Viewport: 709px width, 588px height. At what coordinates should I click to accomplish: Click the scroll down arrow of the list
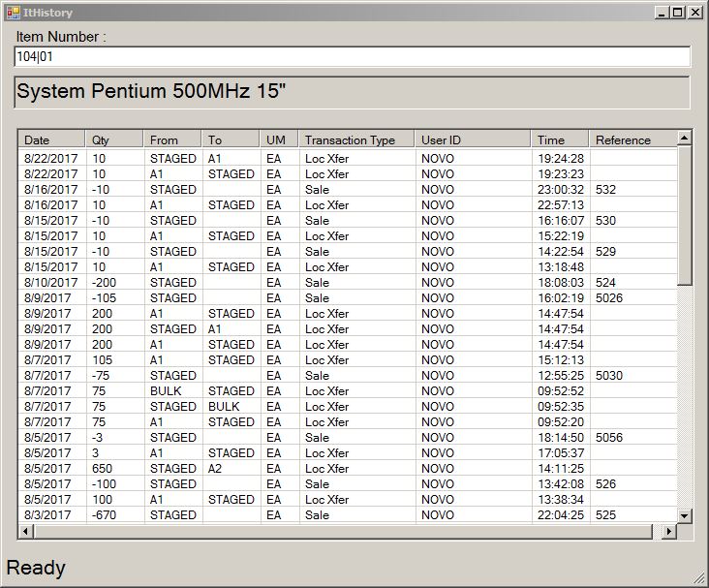tap(685, 515)
